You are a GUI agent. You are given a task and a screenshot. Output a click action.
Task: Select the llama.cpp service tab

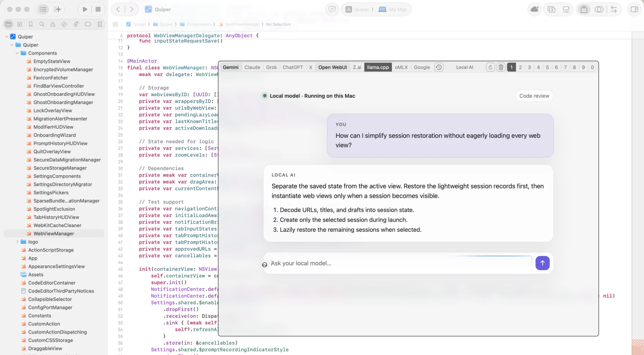coord(378,67)
